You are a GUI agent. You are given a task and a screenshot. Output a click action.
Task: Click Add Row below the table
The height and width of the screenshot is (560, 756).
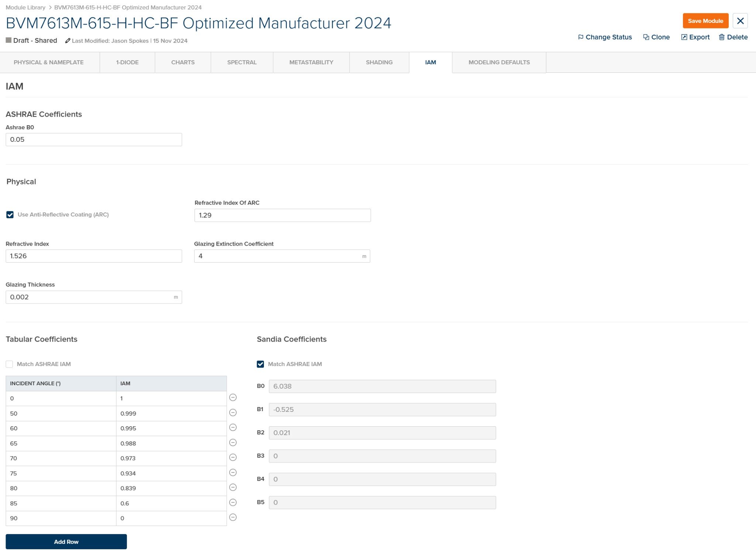click(66, 542)
